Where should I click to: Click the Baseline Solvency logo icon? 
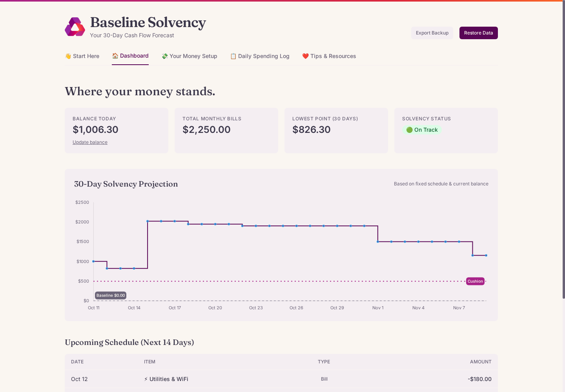[75, 27]
